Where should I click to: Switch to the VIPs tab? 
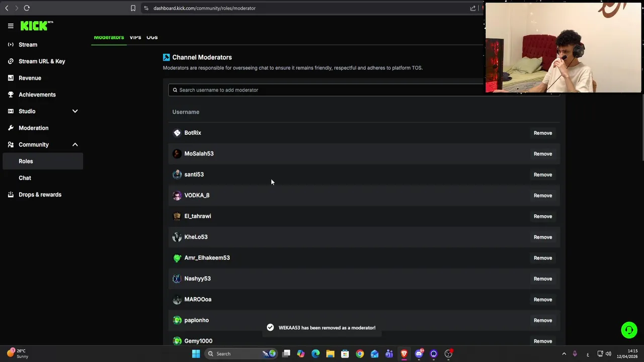(135, 38)
